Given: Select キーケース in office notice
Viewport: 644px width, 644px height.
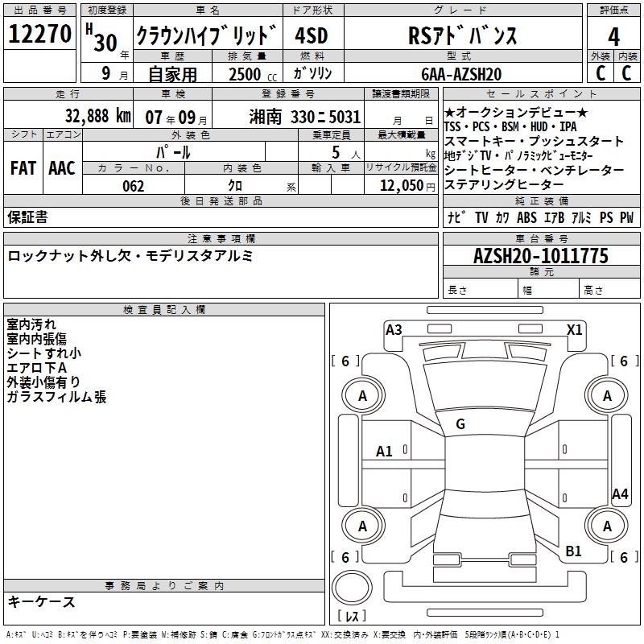Looking at the screenshot, I should 42,601.
